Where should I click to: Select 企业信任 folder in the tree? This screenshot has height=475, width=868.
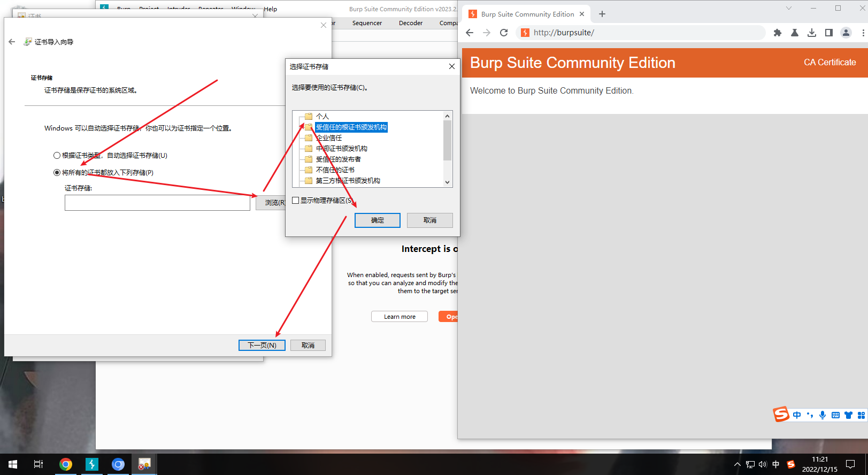[329, 137]
